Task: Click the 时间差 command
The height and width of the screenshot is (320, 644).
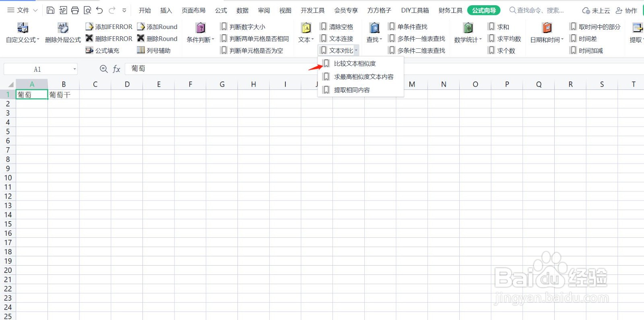Action: pyautogui.click(x=583, y=39)
